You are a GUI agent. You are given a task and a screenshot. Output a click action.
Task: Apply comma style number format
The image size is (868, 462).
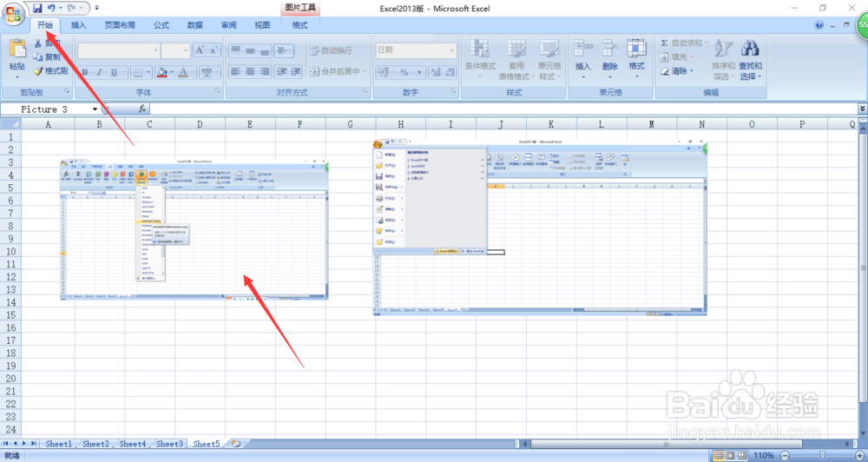point(419,72)
